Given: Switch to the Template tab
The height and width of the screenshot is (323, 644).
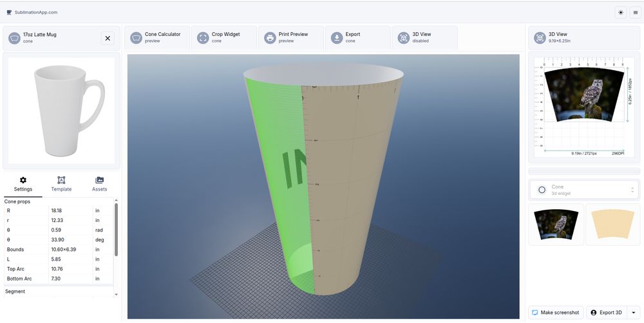Looking at the screenshot, I should pyautogui.click(x=61, y=184).
